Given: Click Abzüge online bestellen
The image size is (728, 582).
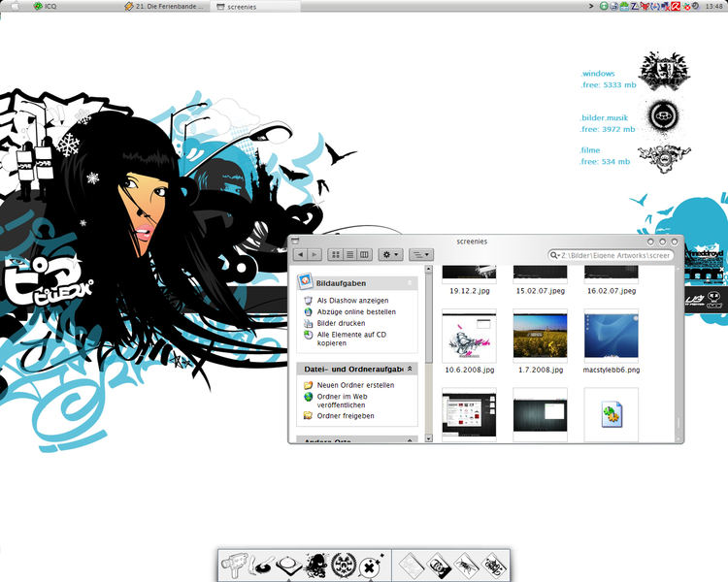Looking at the screenshot, I should tap(356, 311).
